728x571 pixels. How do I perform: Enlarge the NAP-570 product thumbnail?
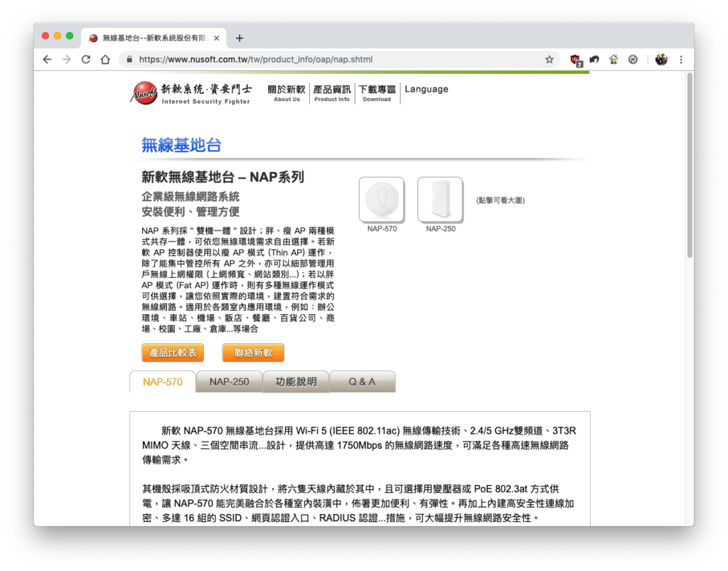(382, 200)
